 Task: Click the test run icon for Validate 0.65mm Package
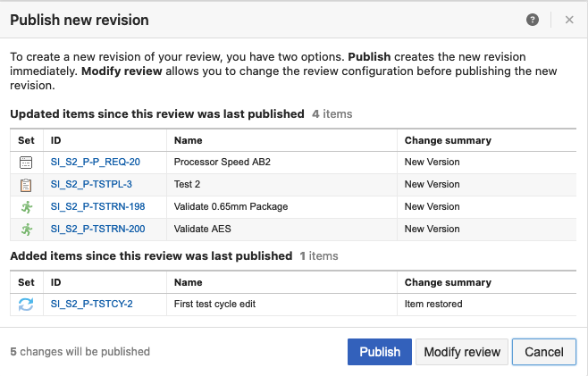26,207
